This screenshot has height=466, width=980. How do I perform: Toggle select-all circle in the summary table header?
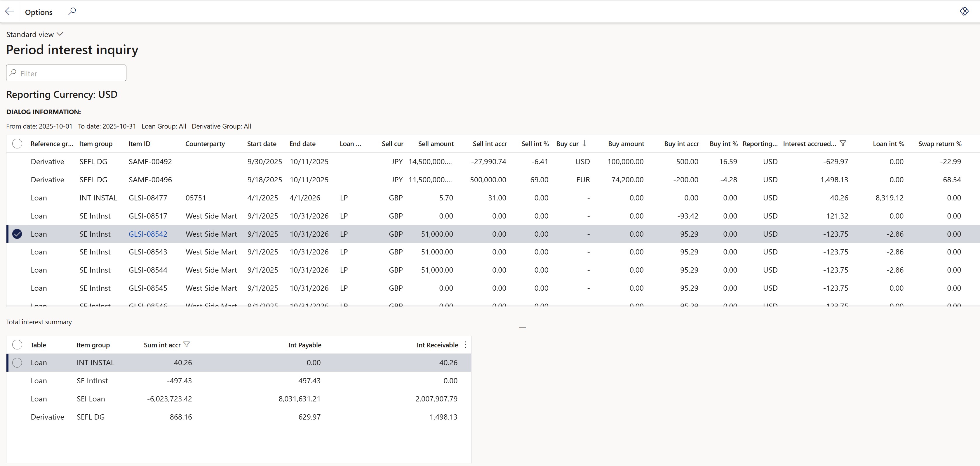tap(17, 344)
